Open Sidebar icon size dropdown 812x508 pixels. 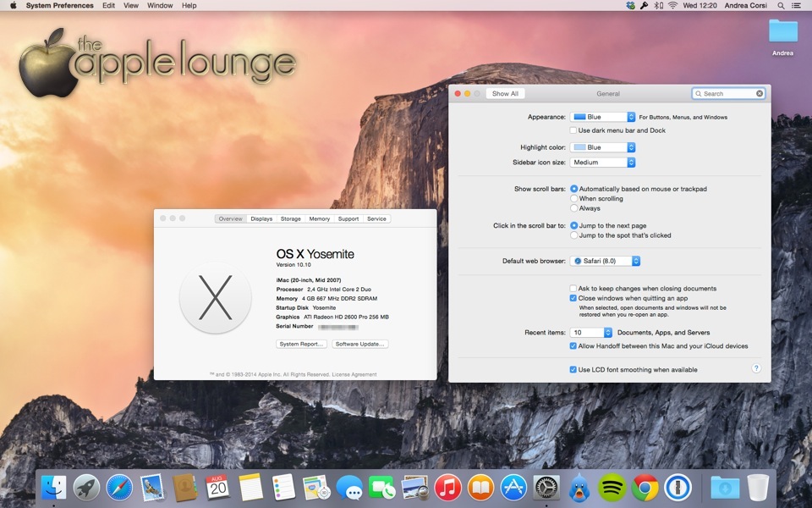pyautogui.click(x=603, y=163)
